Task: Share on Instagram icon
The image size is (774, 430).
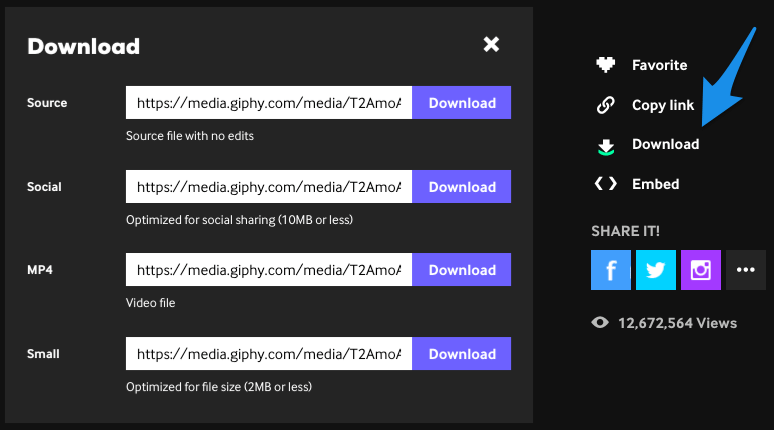Action: pyautogui.click(x=700, y=270)
